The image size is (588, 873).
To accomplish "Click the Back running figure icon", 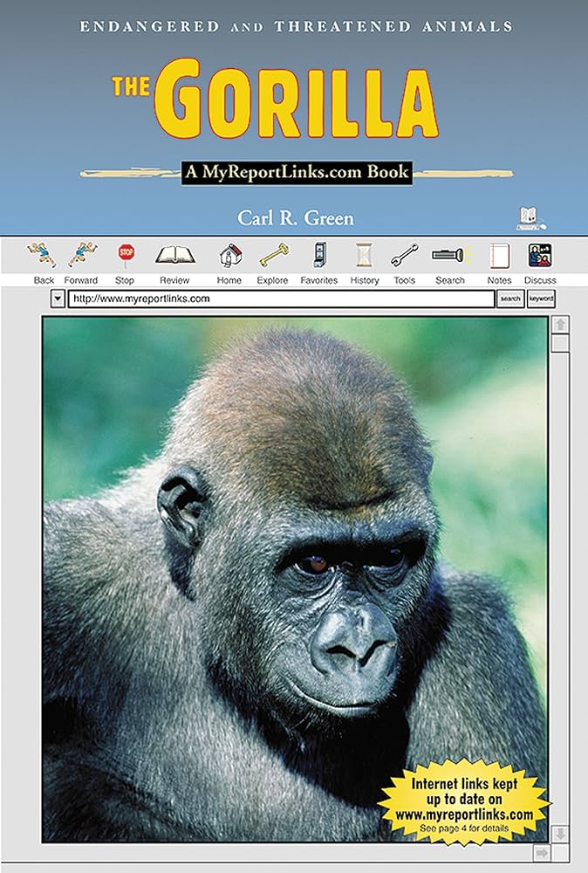I will point(42,255).
